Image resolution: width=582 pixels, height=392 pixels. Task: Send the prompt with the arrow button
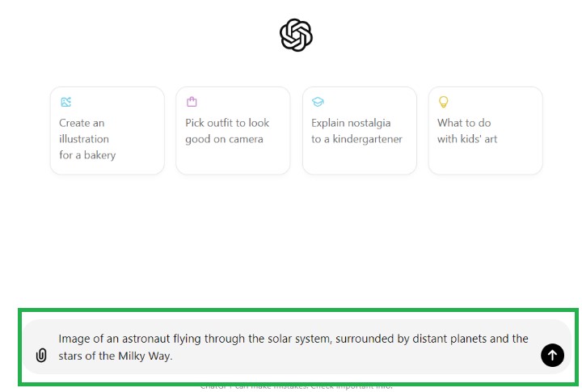tap(552, 355)
